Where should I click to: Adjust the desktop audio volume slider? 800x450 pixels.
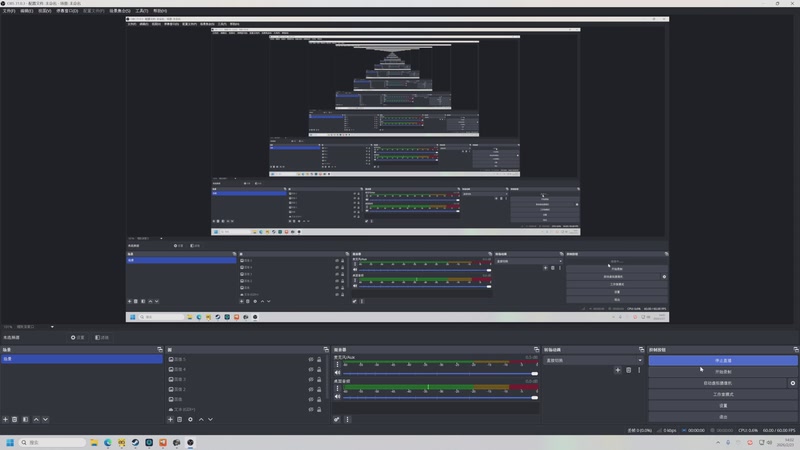tap(440, 397)
